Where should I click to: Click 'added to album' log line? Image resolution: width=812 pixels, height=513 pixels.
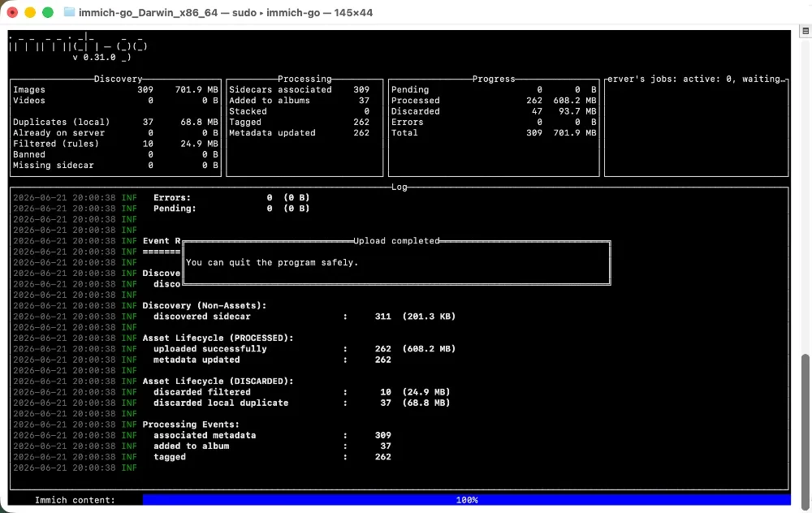[272, 446]
